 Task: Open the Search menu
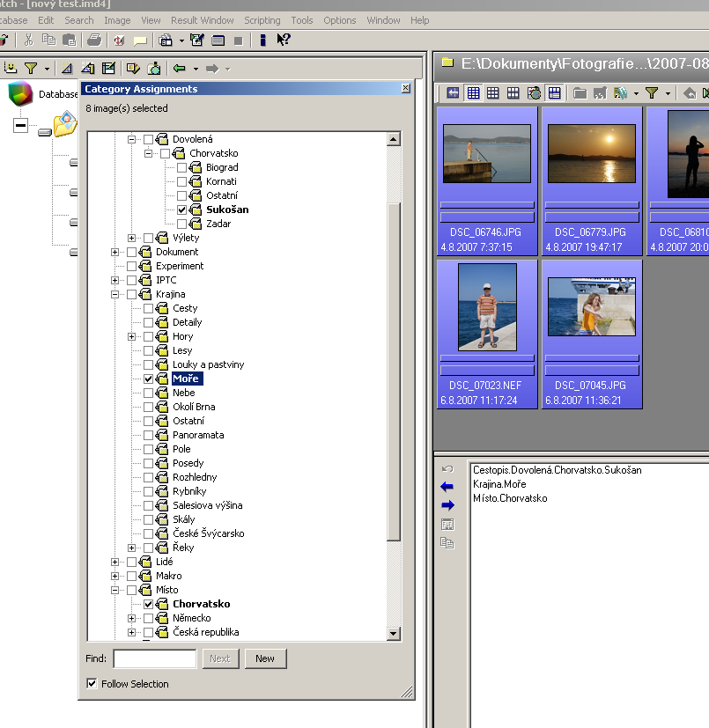[79, 20]
